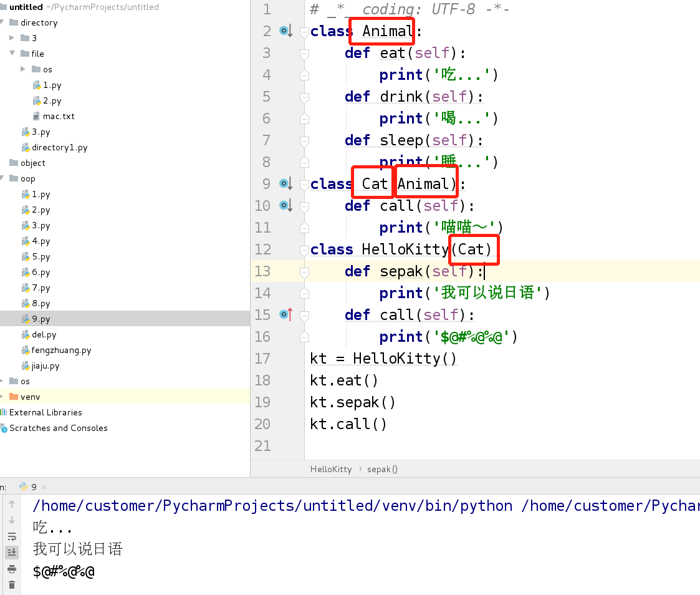This screenshot has height=595, width=700.
Task: Open 3.py in the oop folder
Action: (36, 226)
